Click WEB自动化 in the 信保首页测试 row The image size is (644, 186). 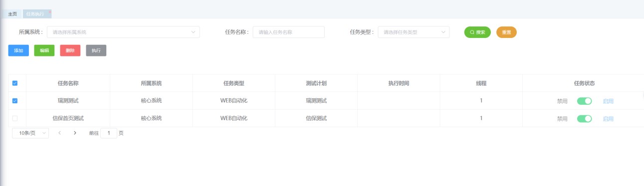coord(234,118)
